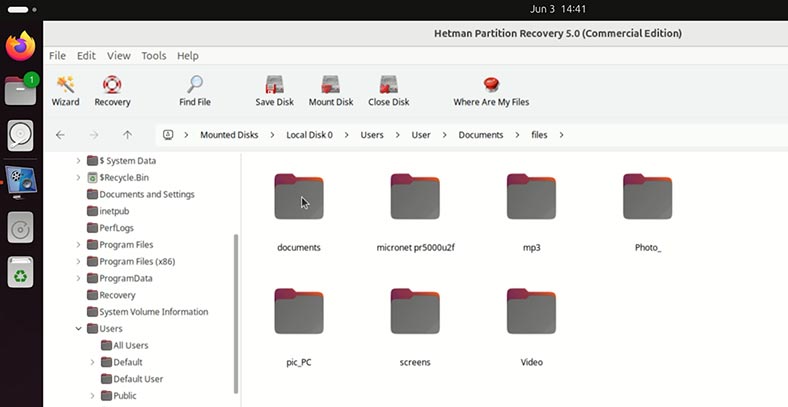The height and width of the screenshot is (407, 788).
Task: Expand the Public folder node
Action: 92,396
